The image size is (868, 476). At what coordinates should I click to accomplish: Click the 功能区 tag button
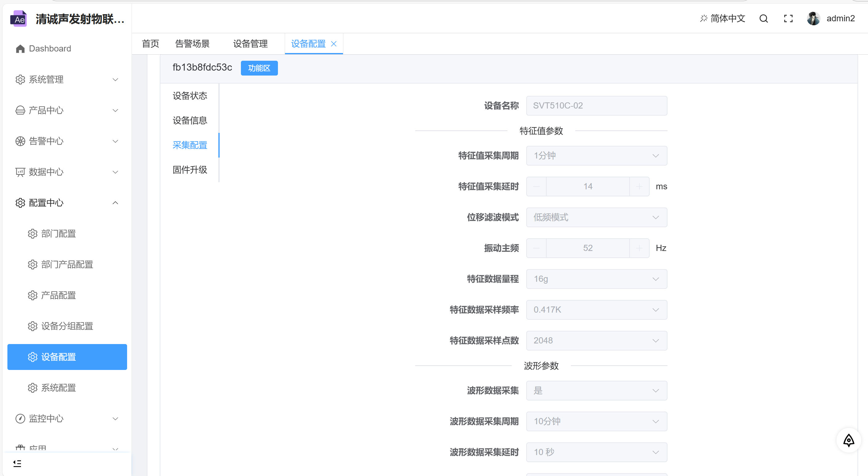click(259, 68)
